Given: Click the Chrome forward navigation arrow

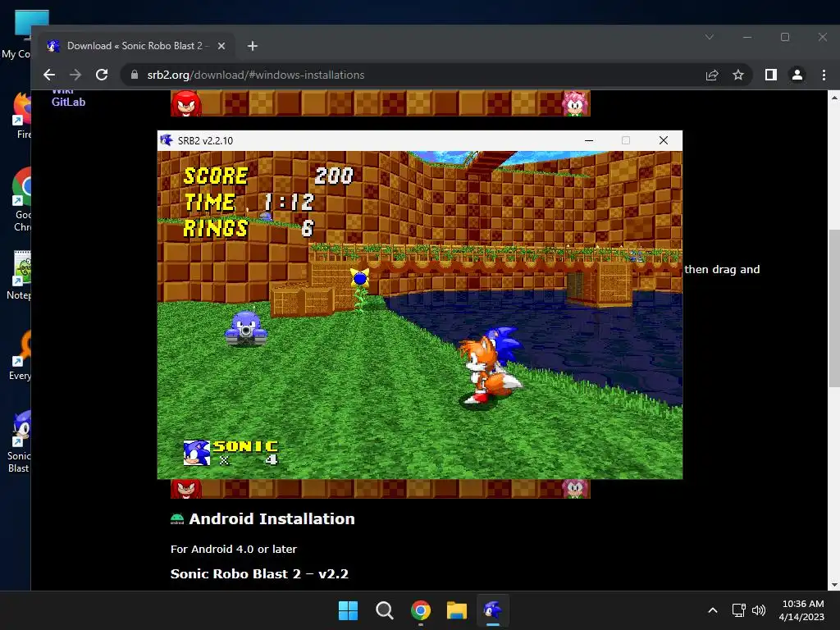Looking at the screenshot, I should point(75,75).
